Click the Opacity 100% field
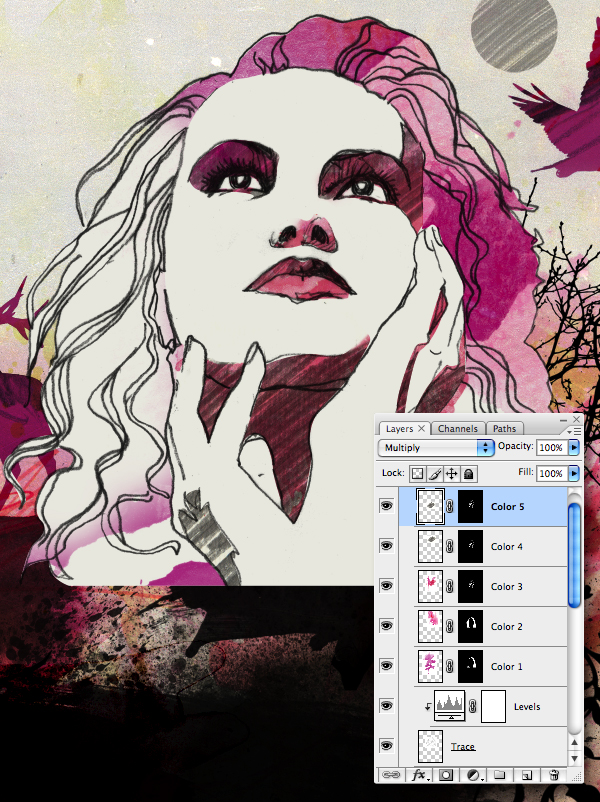The height and width of the screenshot is (802, 600). pos(551,447)
